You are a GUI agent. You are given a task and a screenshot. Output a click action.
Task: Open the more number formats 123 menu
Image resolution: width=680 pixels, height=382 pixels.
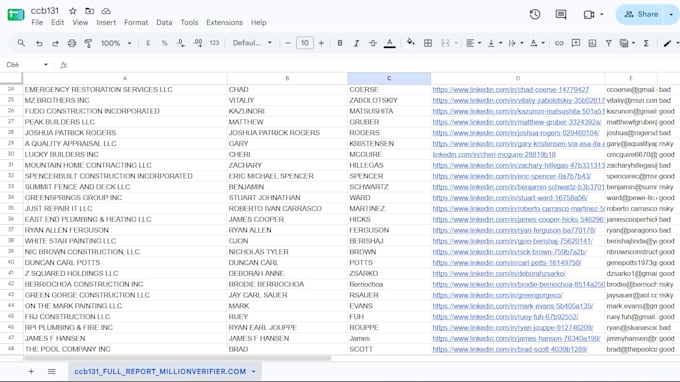point(214,43)
